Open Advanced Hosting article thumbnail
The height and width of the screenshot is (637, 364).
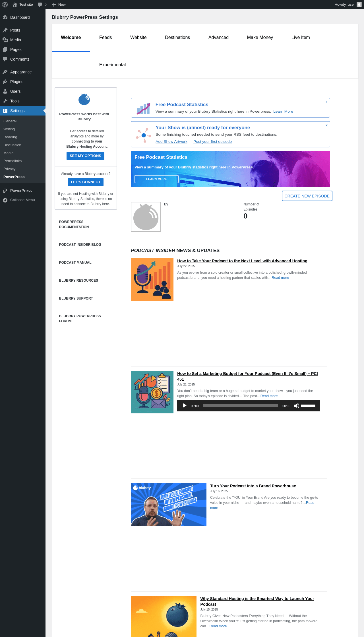point(152,279)
